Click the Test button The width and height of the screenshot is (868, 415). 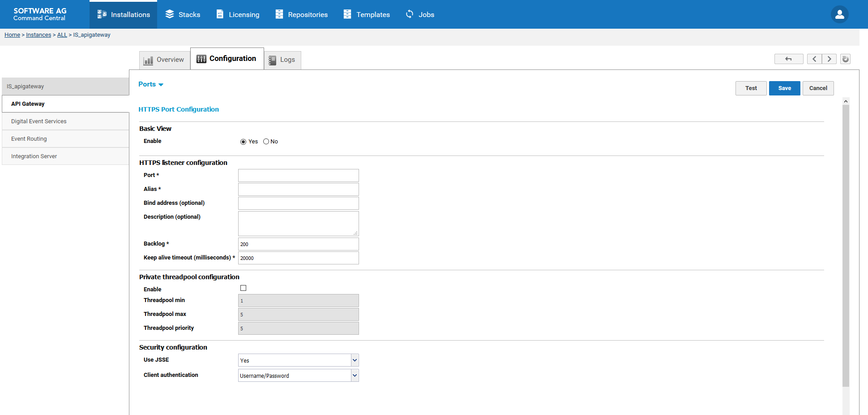751,88
